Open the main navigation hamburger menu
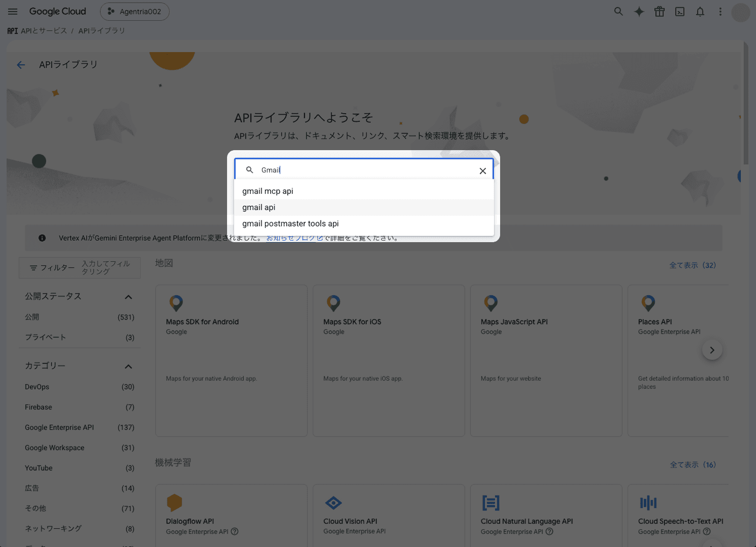 click(x=13, y=12)
